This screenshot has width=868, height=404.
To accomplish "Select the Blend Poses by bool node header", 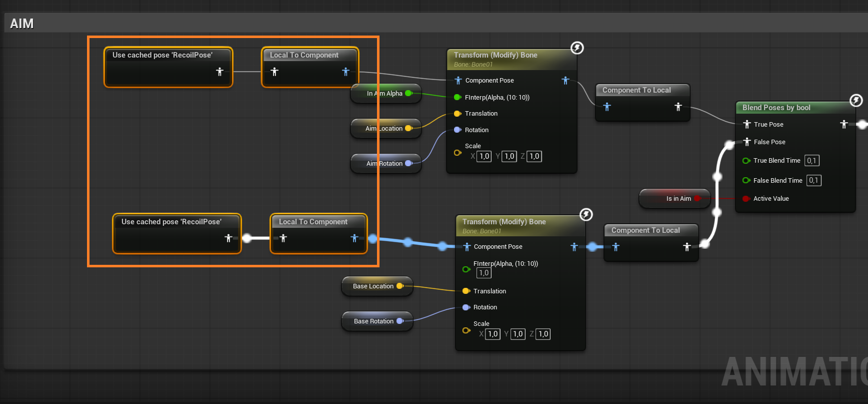I will pos(790,108).
